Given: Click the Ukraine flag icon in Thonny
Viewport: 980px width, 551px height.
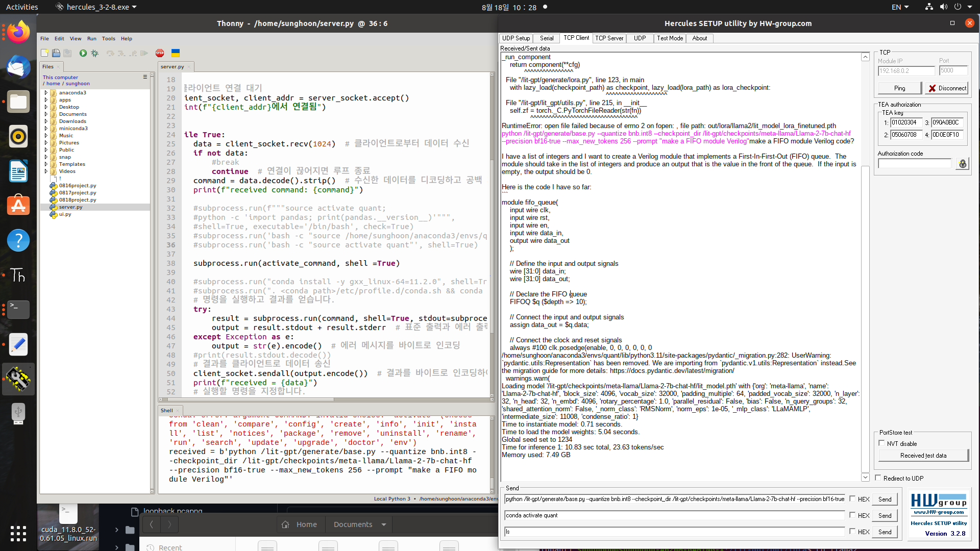Looking at the screenshot, I should tap(176, 53).
